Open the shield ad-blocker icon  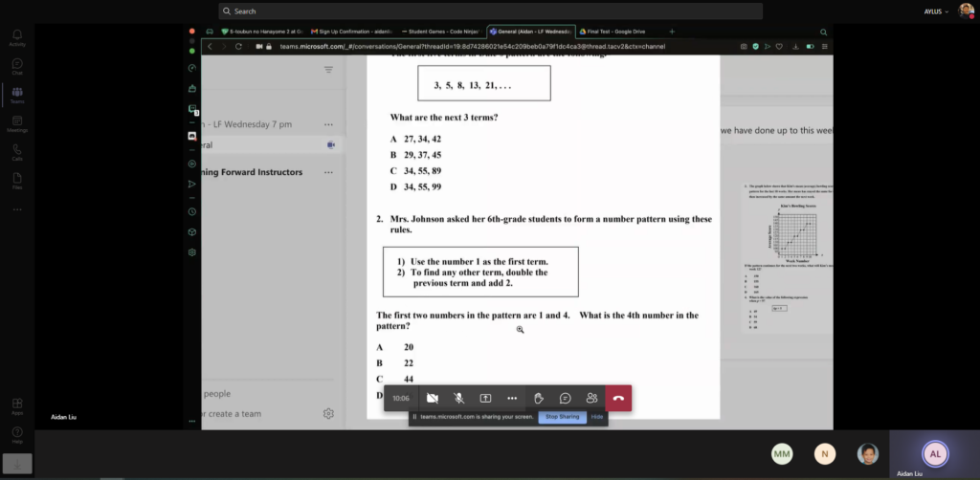(756, 46)
